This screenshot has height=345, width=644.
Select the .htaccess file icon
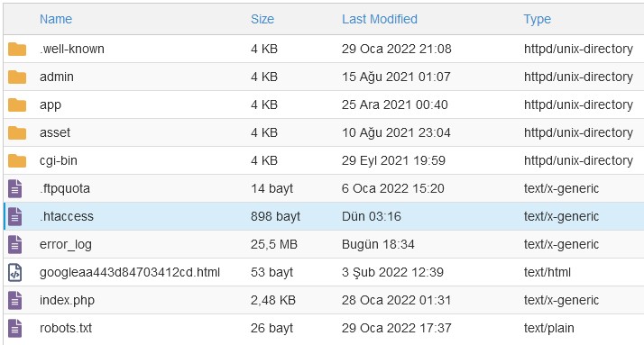(14, 216)
